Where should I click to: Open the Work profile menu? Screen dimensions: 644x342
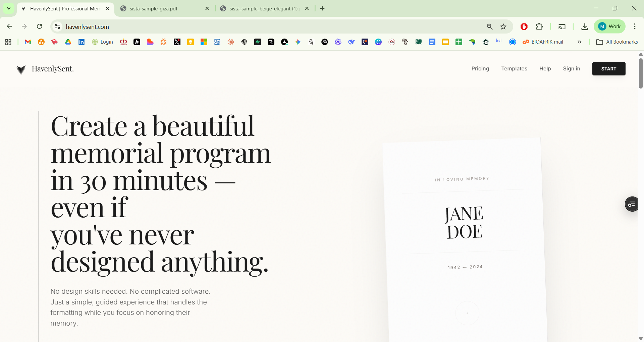pyautogui.click(x=610, y=26)
